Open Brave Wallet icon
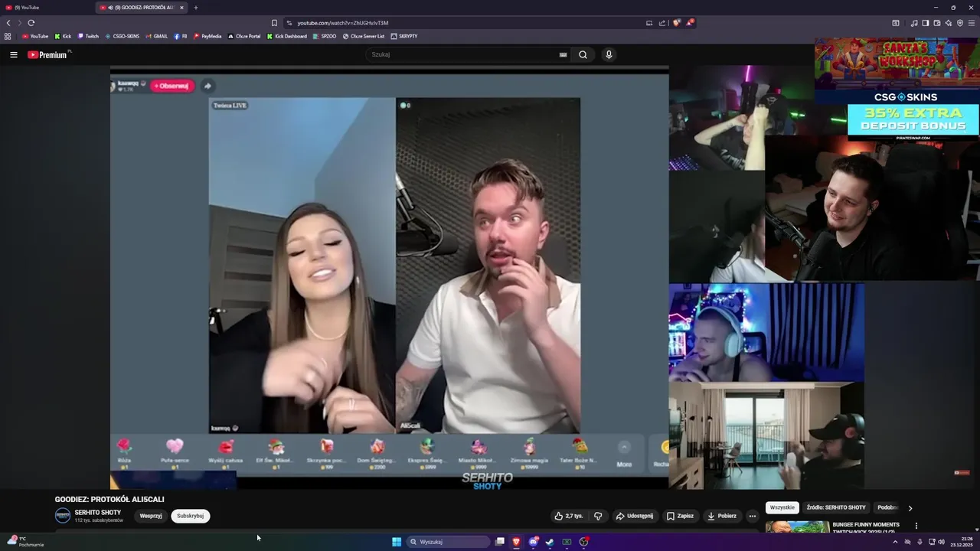The height and width of the screenshot is (551, 980). click(936, 23)
